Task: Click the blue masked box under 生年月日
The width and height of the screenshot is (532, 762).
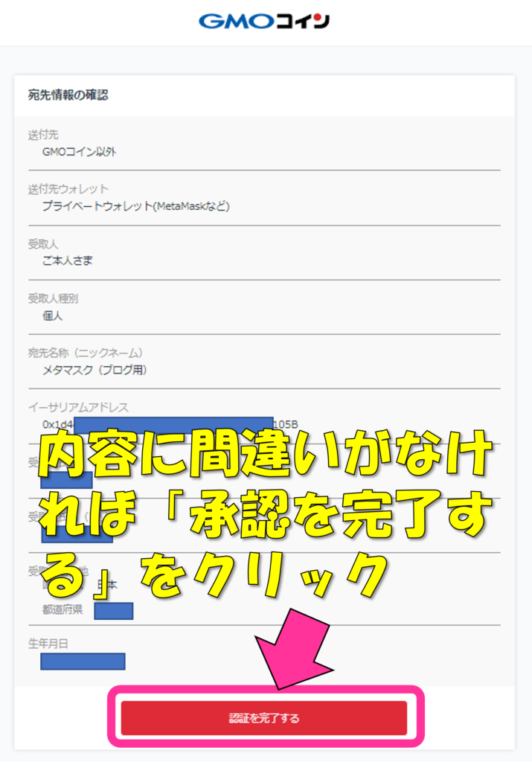Action: pos(83,662)
